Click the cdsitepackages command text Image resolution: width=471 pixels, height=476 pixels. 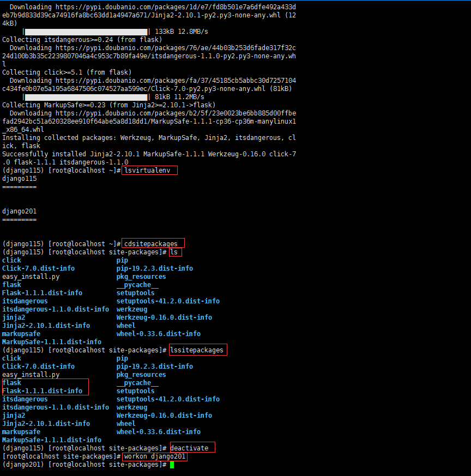click(x=150, y=244)
